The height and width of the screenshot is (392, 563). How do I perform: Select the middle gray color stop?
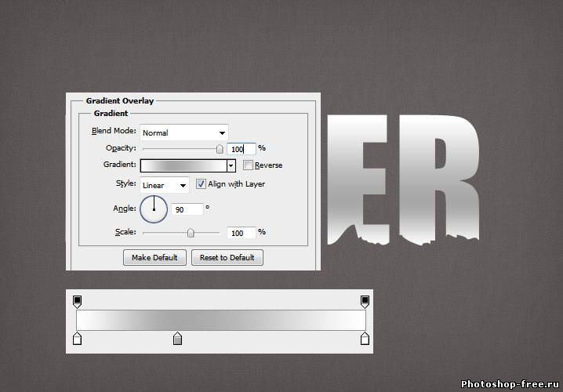177,339
